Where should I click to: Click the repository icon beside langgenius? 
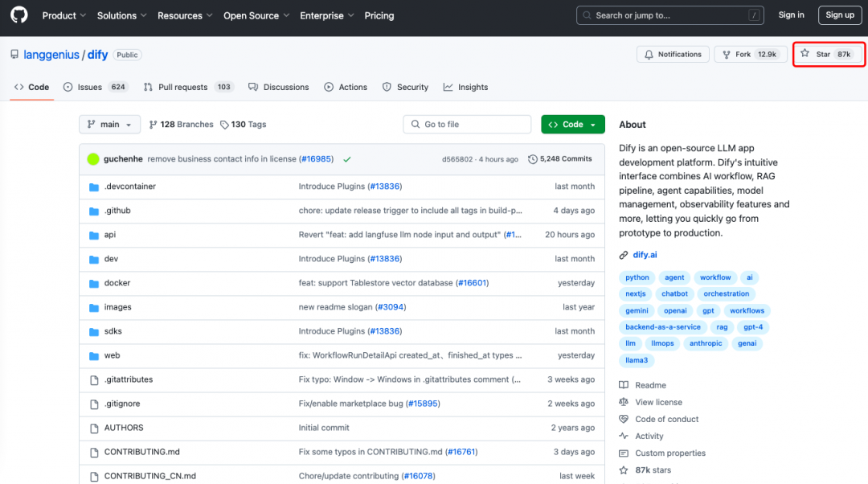(x=14, y=55)
